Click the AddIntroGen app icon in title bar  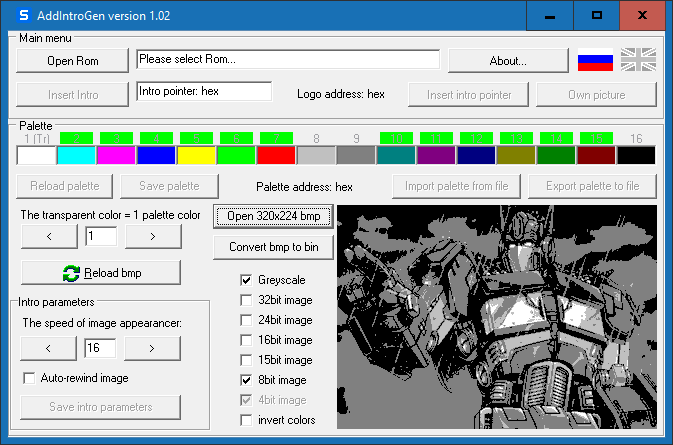point(24,15)
